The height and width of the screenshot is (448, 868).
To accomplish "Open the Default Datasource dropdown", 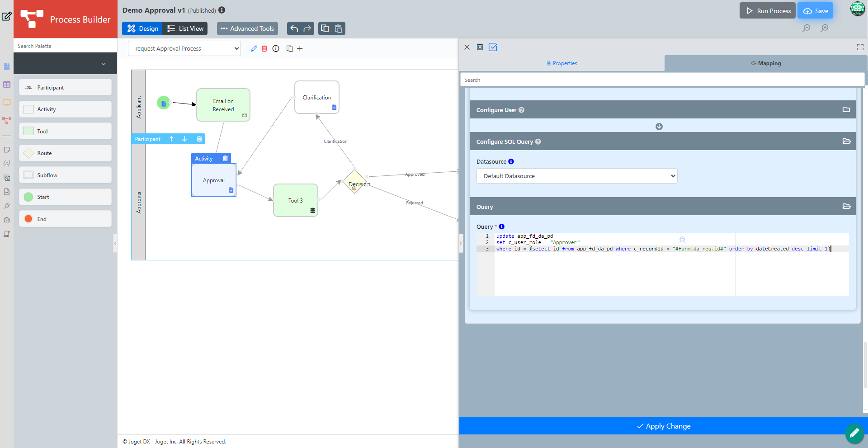I will [x=576, y=176].
